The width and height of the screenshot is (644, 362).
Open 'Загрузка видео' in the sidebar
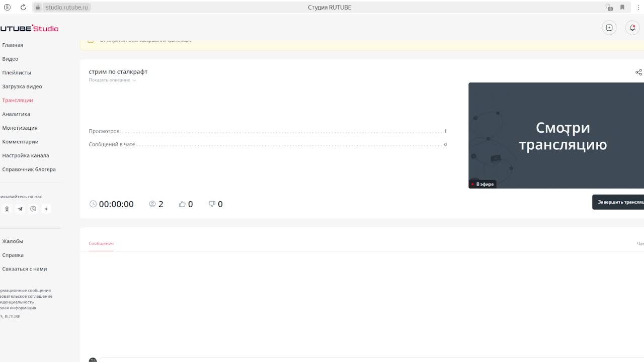coord(22,86)
